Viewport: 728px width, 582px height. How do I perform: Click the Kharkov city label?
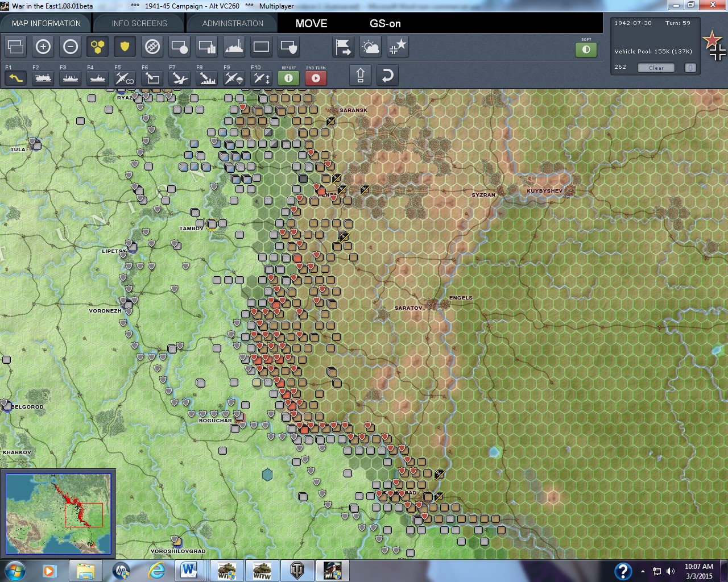(17, 452)
